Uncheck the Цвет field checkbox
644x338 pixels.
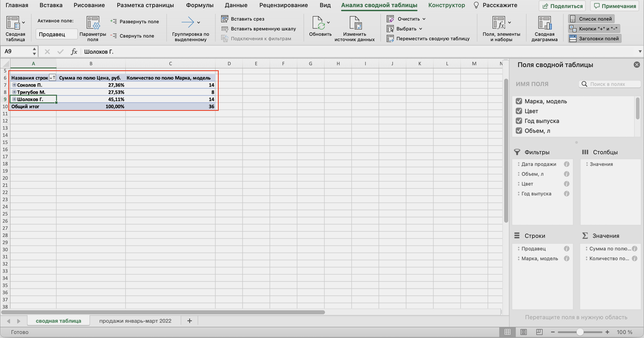[519, 111]
